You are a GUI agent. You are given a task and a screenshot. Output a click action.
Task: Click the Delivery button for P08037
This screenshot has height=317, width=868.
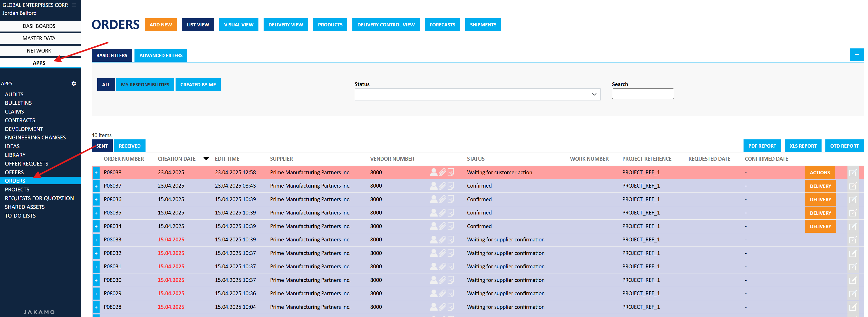coord(820,186)
